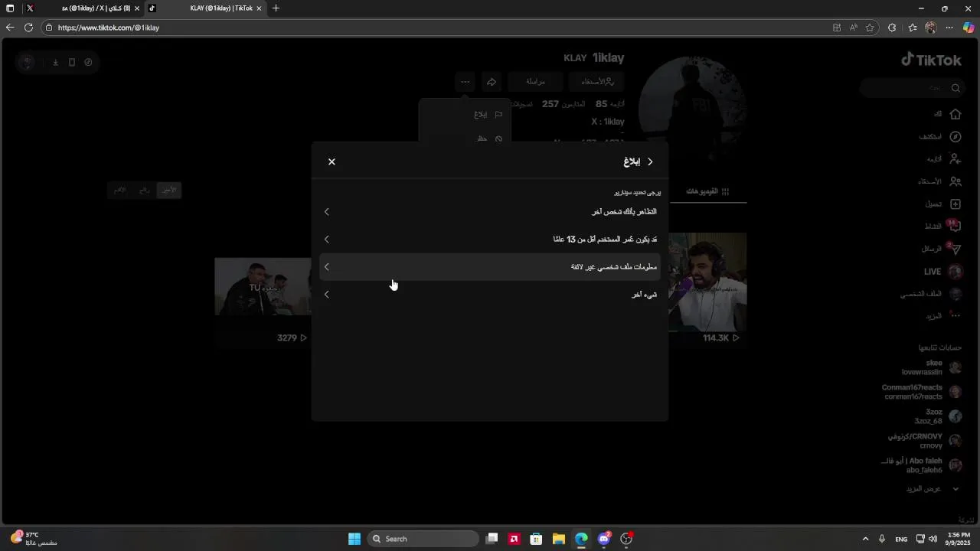Open the profile item below LIVE in the sidebar
This screenshot has height=551, width=980.
click(931, 294)
